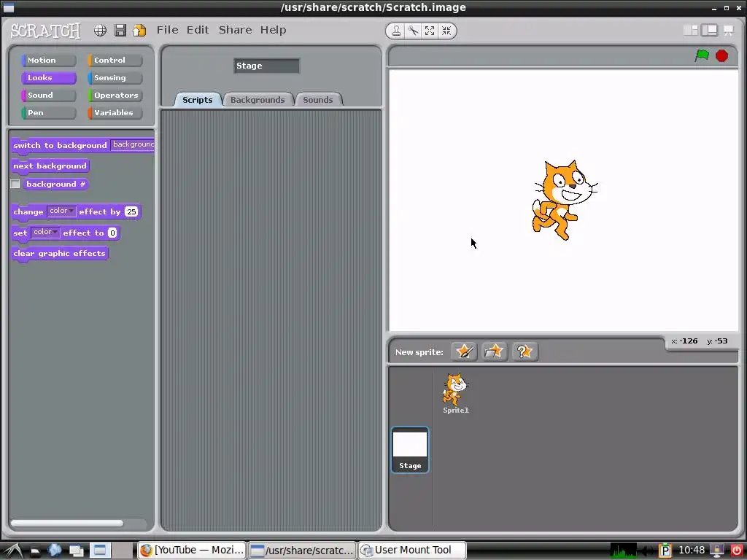Toggle the background # checkbox
Image resolution: width=747 pixels, height=560 pixels.
coord(15,184)
